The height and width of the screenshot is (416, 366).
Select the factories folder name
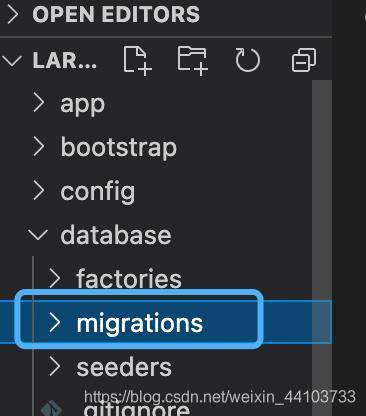click(129, 278)
